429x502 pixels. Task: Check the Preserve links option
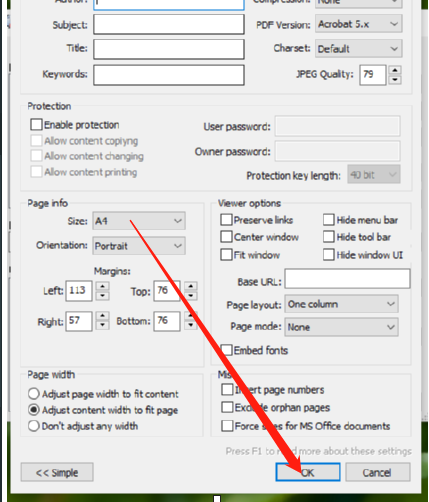[226, 220]
